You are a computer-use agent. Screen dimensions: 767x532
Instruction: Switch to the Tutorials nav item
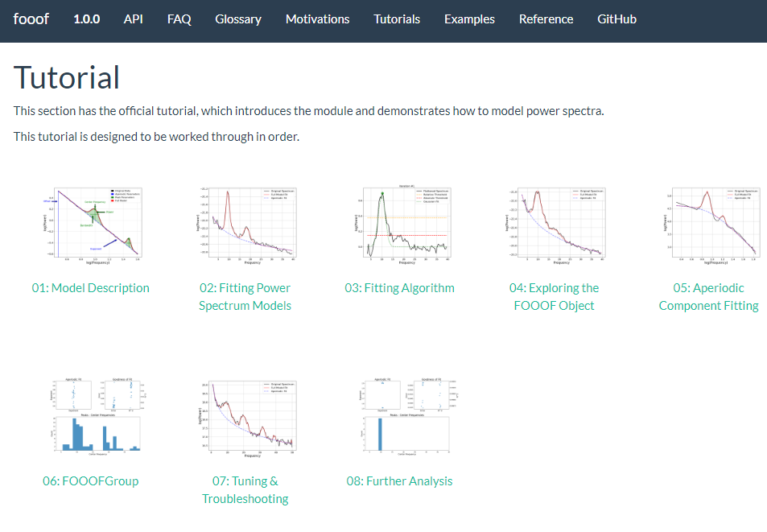(x=397, y=19)
